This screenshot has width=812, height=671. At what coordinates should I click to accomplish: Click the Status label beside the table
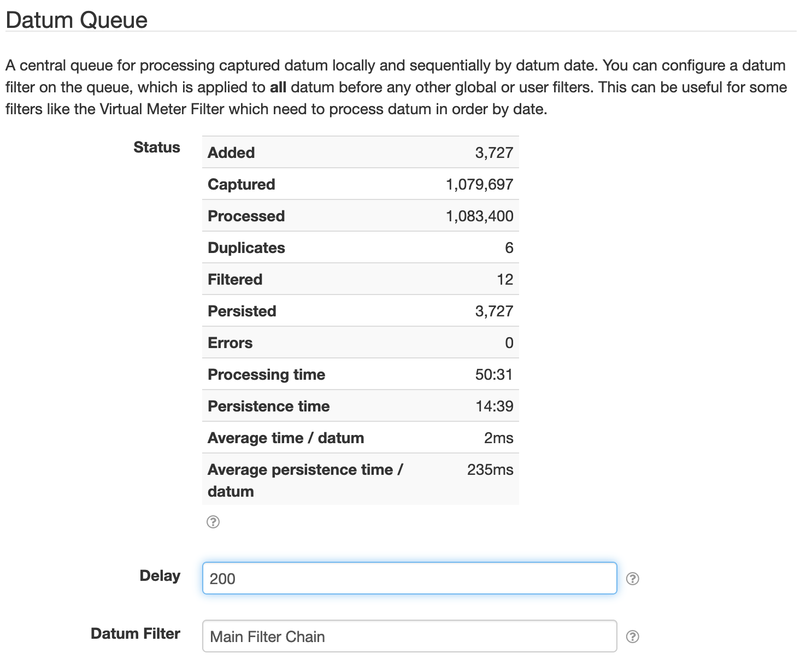[157, 147]
